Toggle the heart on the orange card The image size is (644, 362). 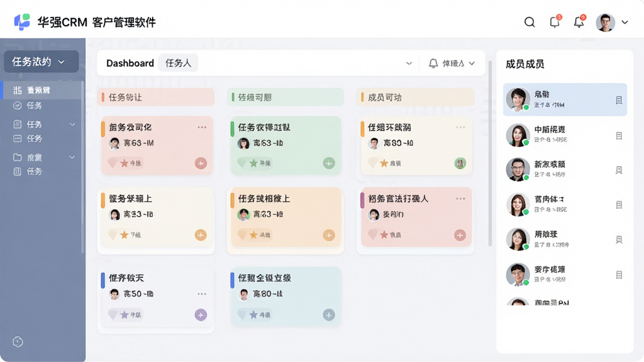point(242,235)
